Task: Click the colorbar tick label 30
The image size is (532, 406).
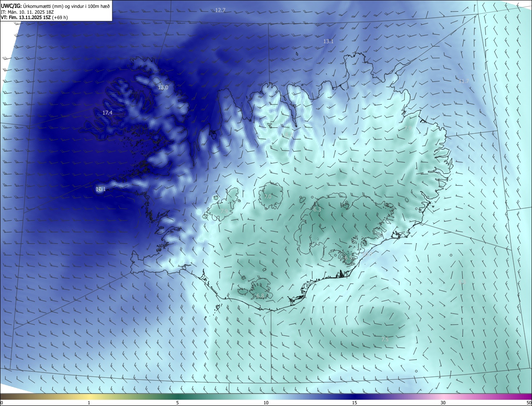Action: click(x=443, y=403)
